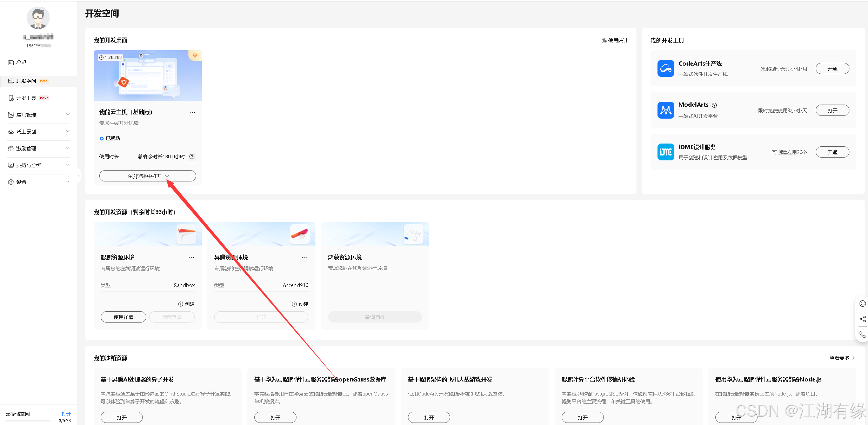Click 使用详情 button on Kunpeng card
This screenshot has width=868, height=425.
click(x=123, y=317)
